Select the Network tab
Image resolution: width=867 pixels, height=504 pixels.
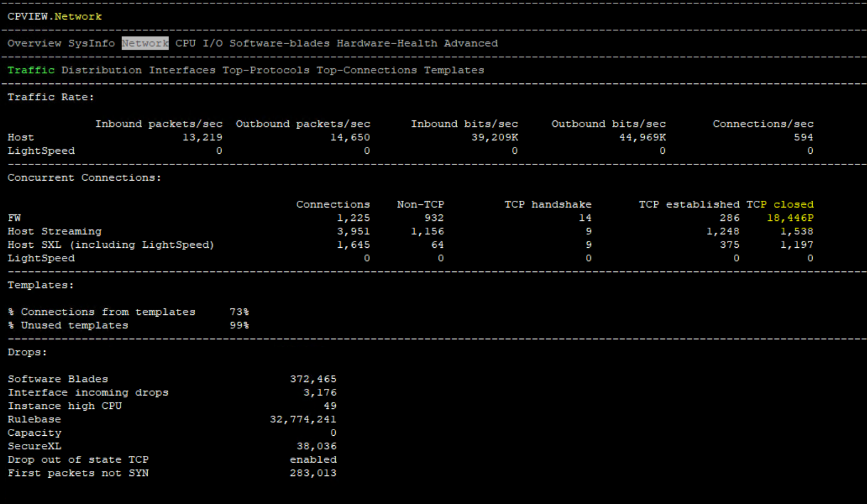(145, 43)
